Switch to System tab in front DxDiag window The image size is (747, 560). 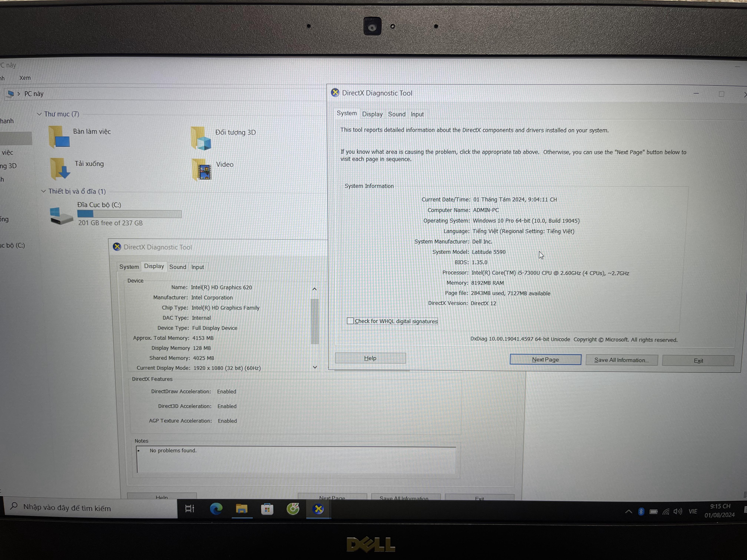[346, 113]
